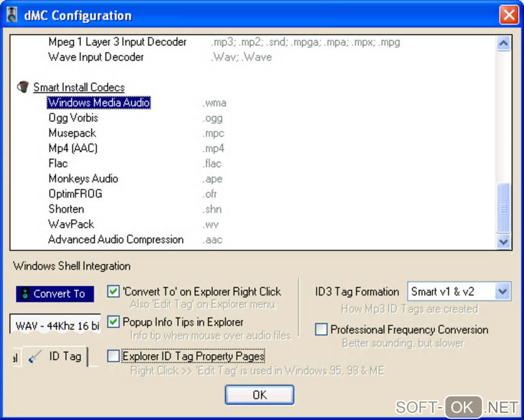Select WavPack codec row
Image resolution: width=524 pixels, height=420 pixels.
point(71,224)
